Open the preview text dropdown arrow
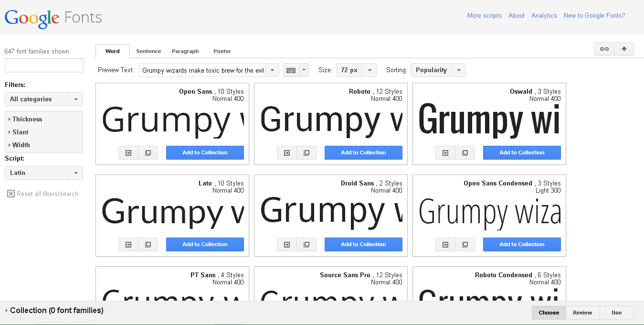This screenshot has width=644, height=325. (272, 70)
